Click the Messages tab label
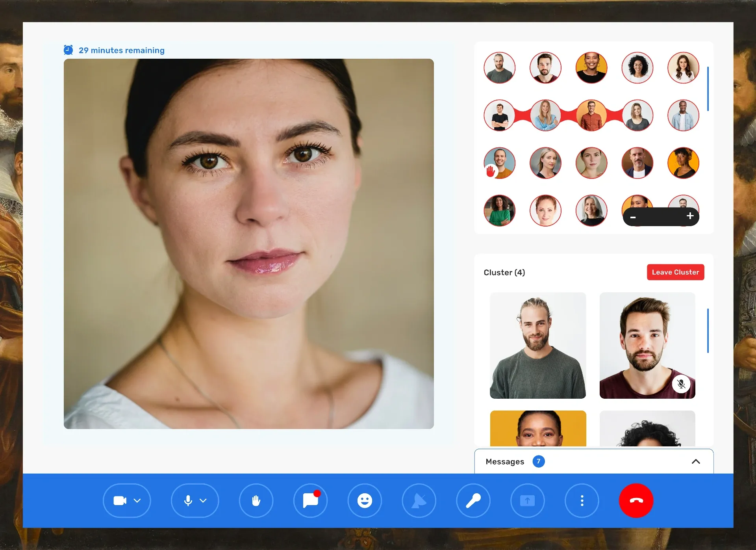Viewport: 756px width, 550px height. pyautogui.click(x=505, y=461)
